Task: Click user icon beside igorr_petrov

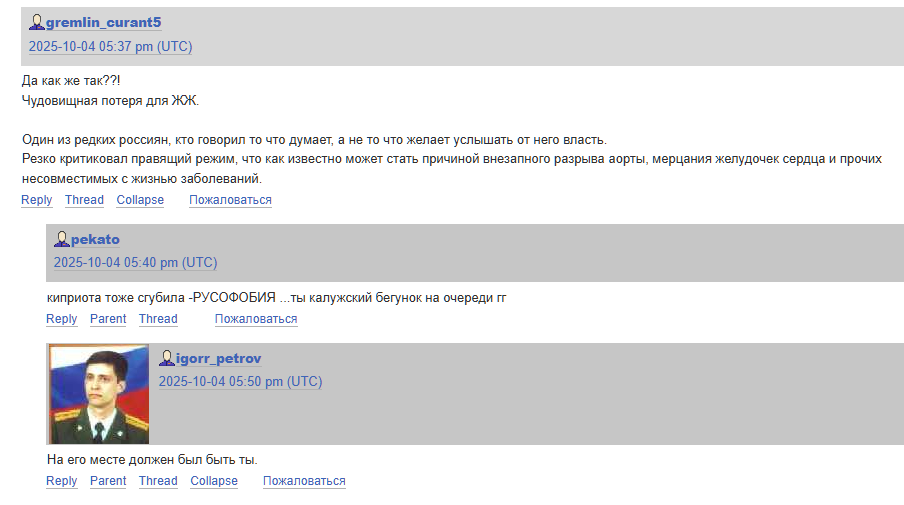Action: (167, 358)
